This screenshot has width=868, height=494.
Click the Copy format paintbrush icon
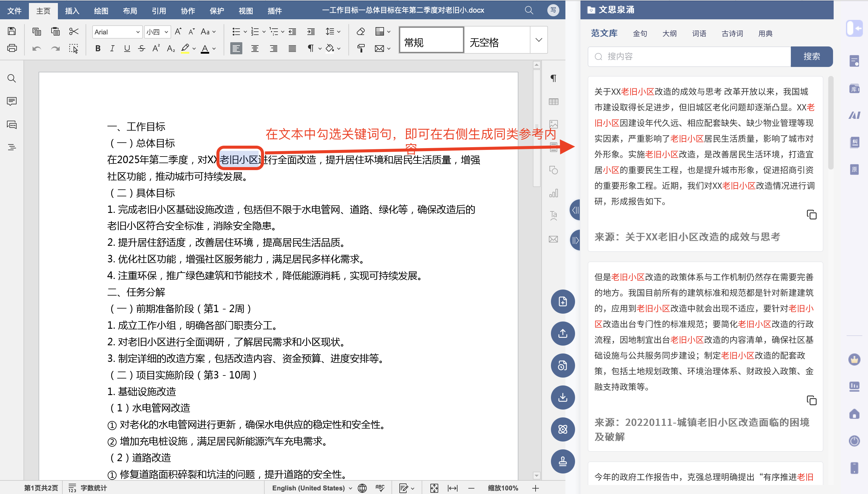coord(361,49)
